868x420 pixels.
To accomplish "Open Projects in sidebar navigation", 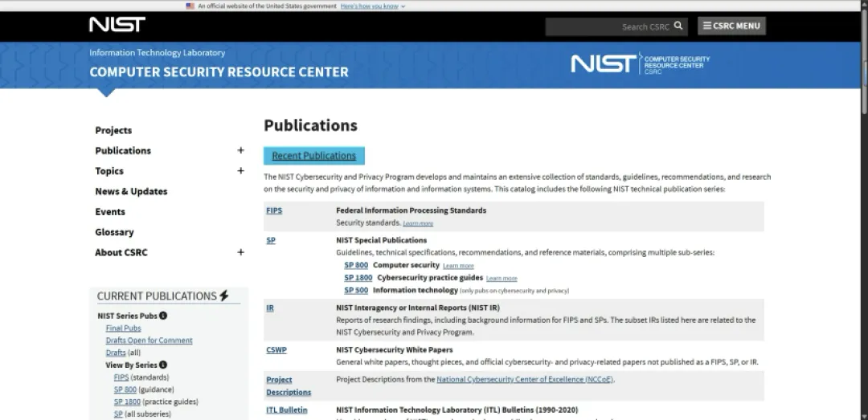I will 113,130.
